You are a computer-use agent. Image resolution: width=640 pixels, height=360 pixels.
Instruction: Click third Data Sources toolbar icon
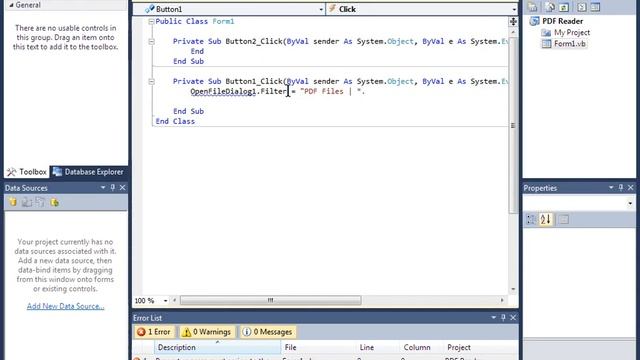pyautogui.click(x=40, y=202)
